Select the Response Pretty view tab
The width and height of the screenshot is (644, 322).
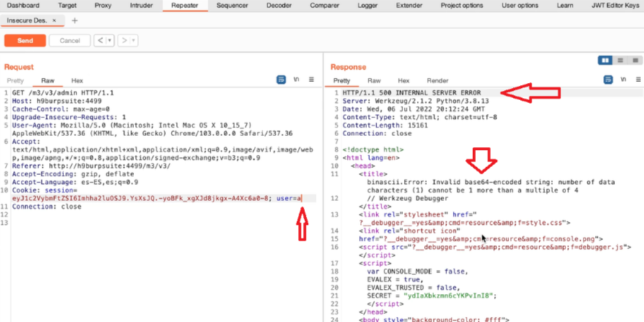pos(341,81)
